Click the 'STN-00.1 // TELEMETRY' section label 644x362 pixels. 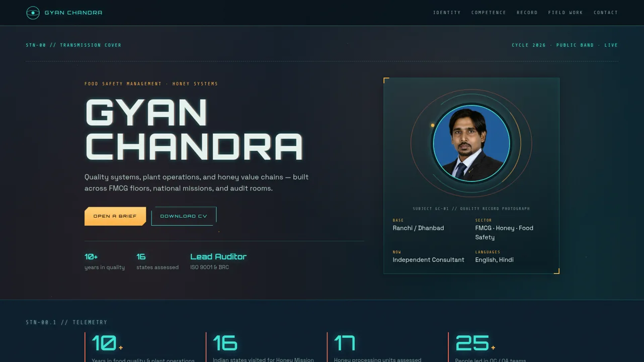(66, 322)
